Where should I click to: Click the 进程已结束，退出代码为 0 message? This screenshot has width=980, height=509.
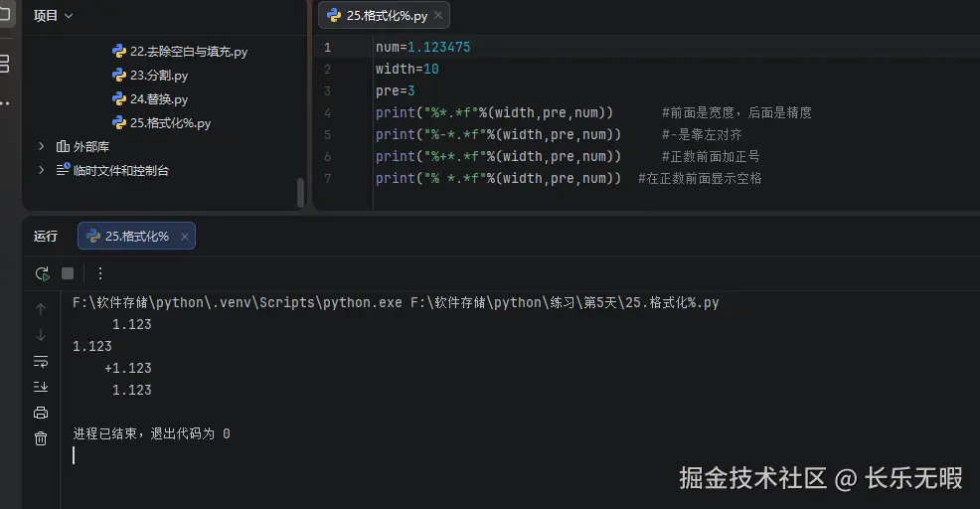click(151, 434)
